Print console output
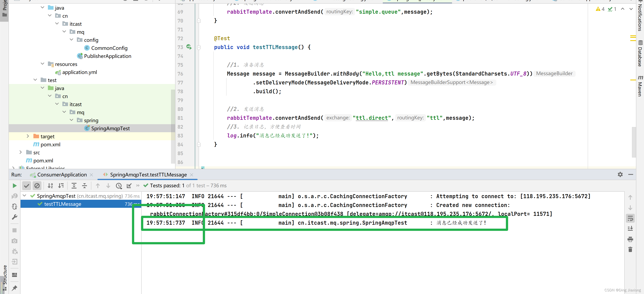644x294 pixels. click(x=630, y=239)
